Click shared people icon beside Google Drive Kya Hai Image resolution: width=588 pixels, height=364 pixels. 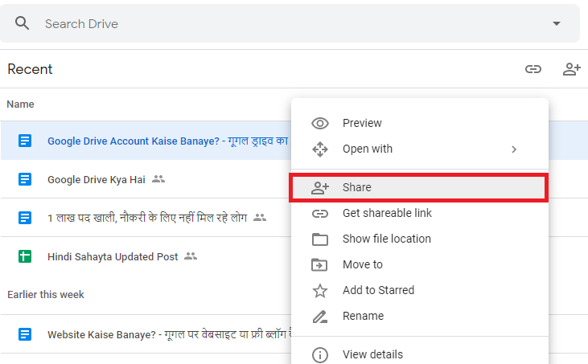tap(158, 179)
